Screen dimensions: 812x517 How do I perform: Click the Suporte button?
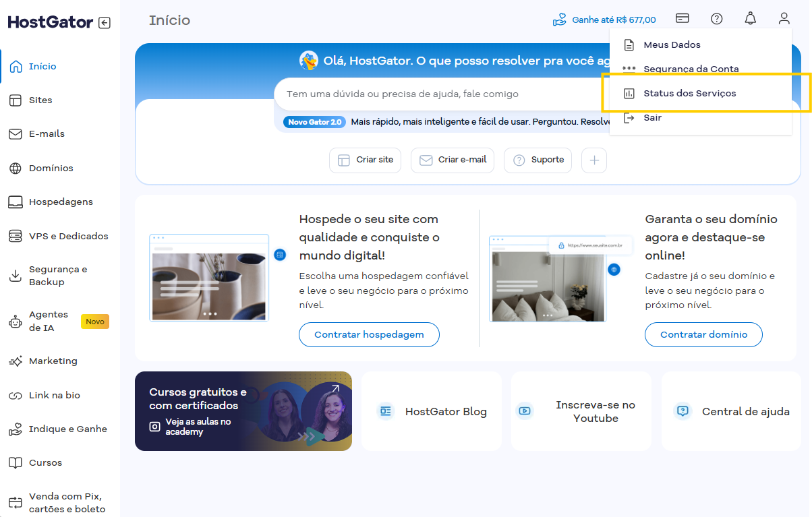tap(538, 160)
